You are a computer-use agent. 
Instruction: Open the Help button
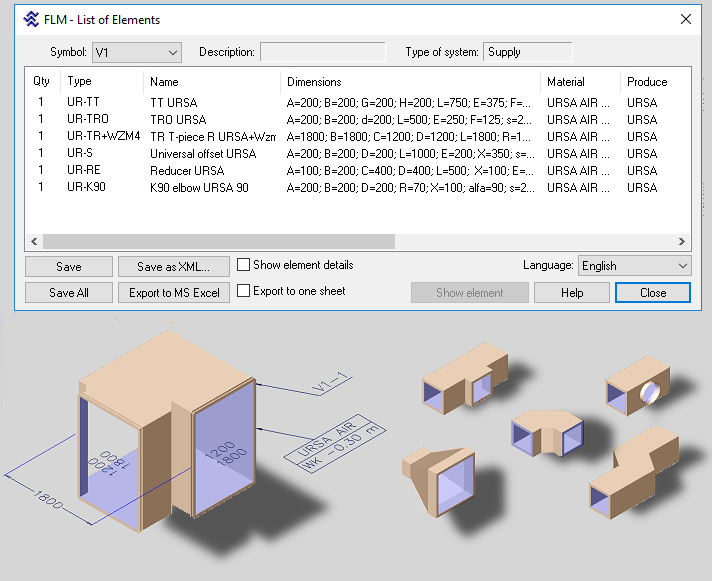pos(572,293)
